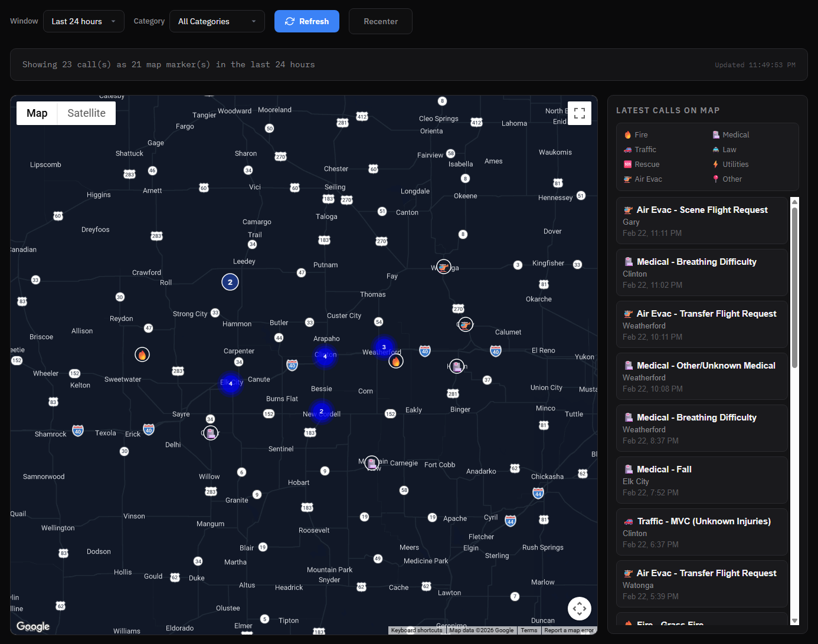Click the pan control at bottom right of map
The height and width of the screenshot is (644, 818).
click(x=580, y=608)
